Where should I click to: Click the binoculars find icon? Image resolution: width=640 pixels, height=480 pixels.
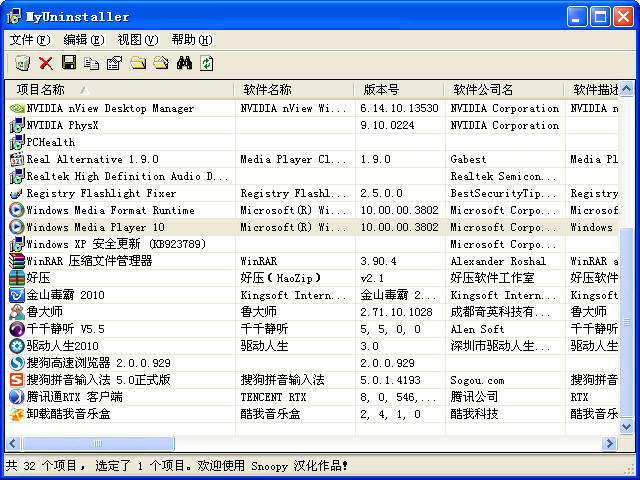pyautogui.click(x=184, y=63)
